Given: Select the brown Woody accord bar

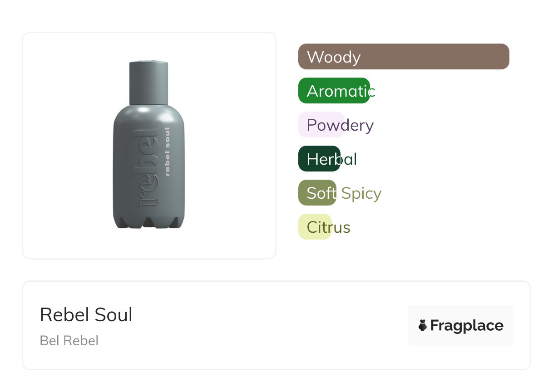Looking at the screenshot, I should (404, 57).
